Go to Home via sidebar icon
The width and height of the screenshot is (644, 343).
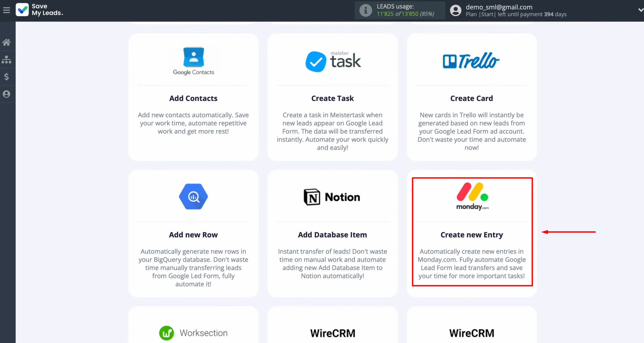pos(6,42)
